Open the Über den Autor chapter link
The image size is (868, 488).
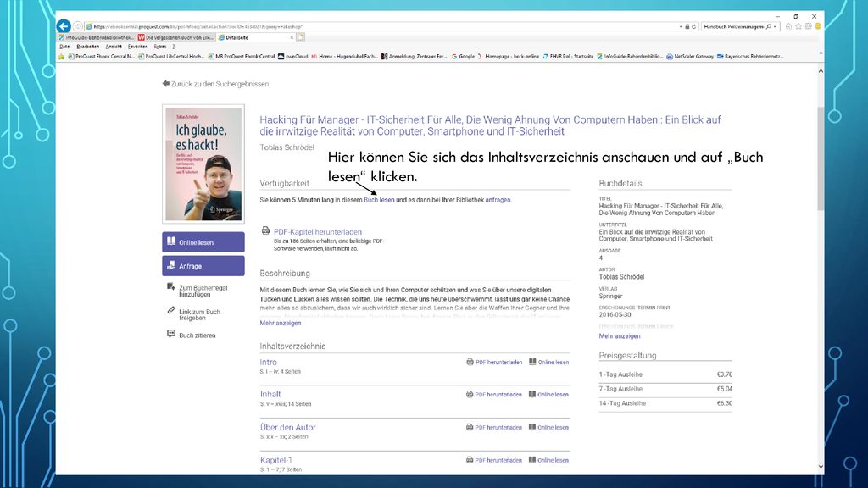288,428
